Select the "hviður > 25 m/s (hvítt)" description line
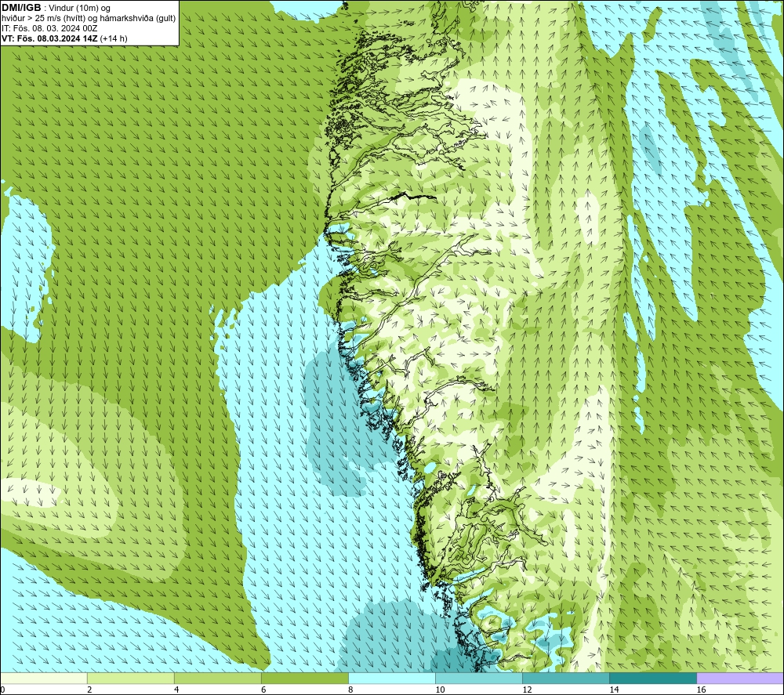Image resolution: width=784 pixels, height=695 pixels. (89, 19)
